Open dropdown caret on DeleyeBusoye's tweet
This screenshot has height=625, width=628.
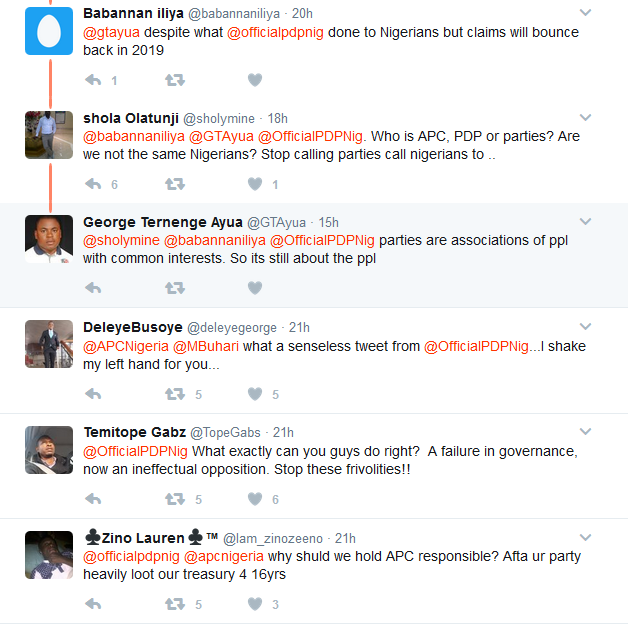click(x=586, y=327)
